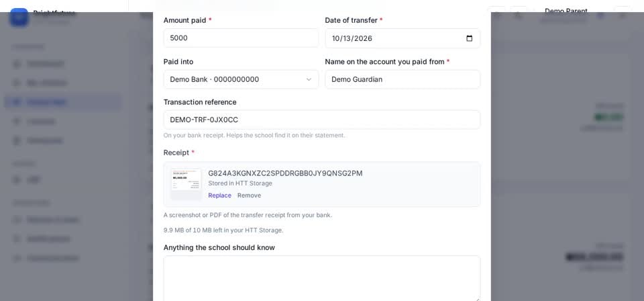This screenshot has width=644, height=301.
Task: Open the second item in the blurred sidebar
Action: [46, 83]
